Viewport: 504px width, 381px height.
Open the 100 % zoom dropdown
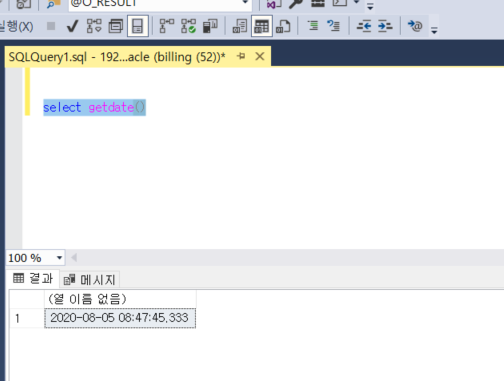point(59,258)
